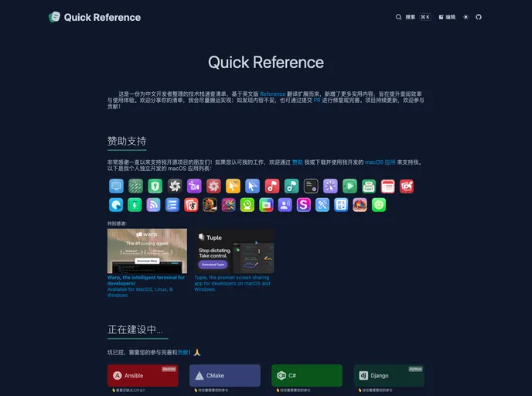The height and width of the screenshot is (396, 532).
Task: Open the CMake cheat sheet card
Action: (x=225, y=376)
